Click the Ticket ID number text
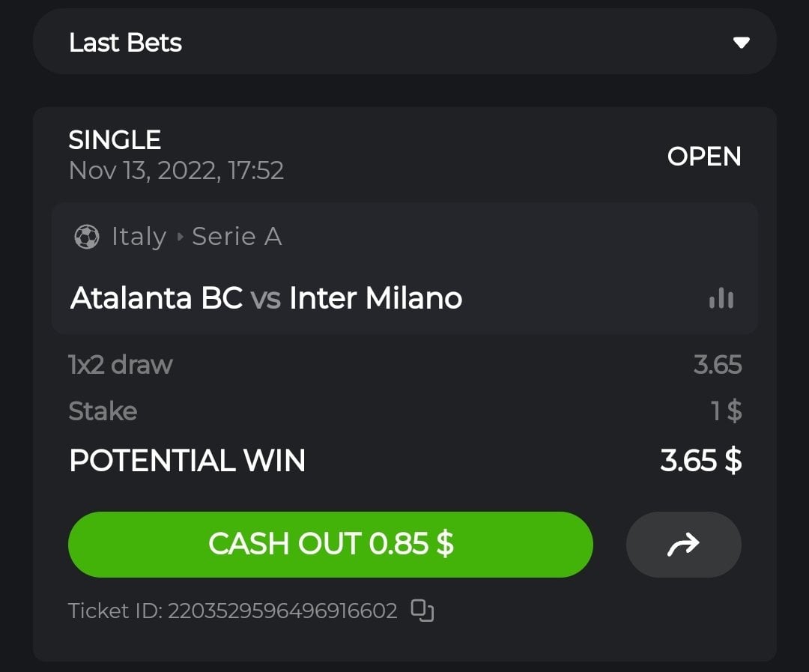This screenshot has height=672, width=809. click(x=282, y=611)
